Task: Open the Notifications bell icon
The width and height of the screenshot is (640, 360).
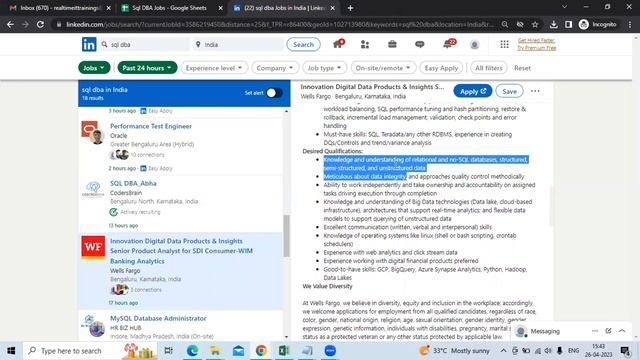Action: pyautogui.click(x=448, y=44)
